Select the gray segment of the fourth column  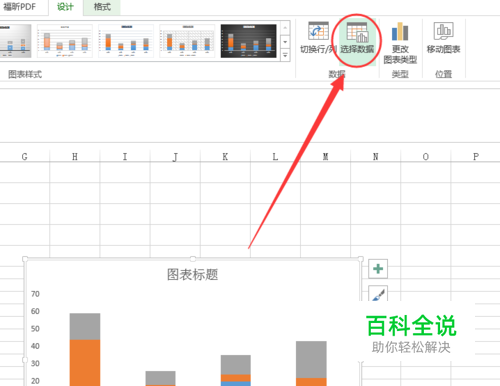(311, 359)
